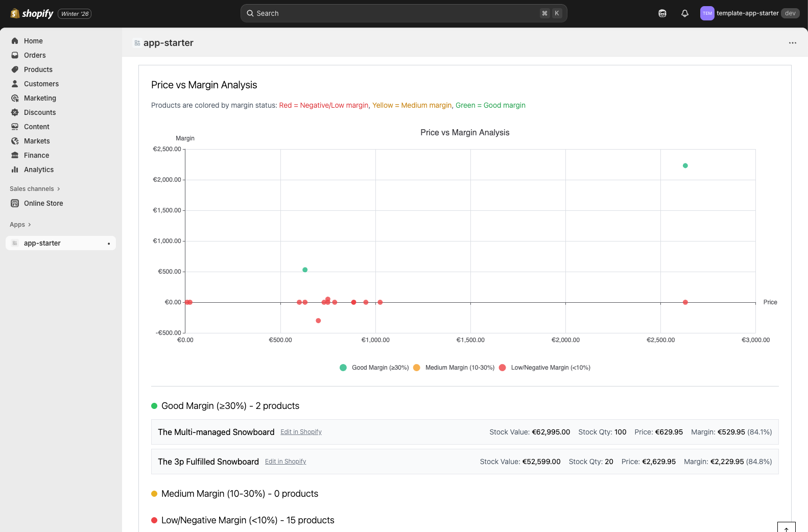Click The 3p Fulfilled Snowboard product name
The width and height of the screenshot is (808, 532).
pos(208,462)
